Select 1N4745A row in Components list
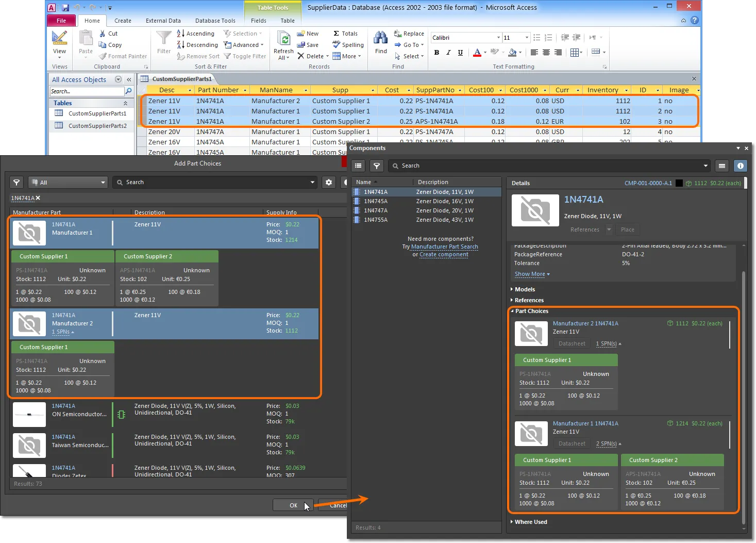This screenshot has height=543, width=756. click(426, 201)
